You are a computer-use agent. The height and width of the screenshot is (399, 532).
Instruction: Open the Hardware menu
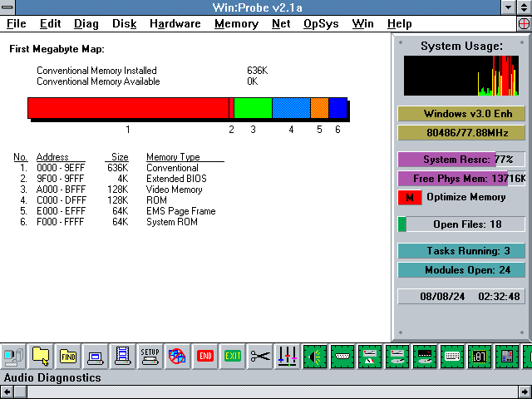pyautogui.click(x=175, y=24)
